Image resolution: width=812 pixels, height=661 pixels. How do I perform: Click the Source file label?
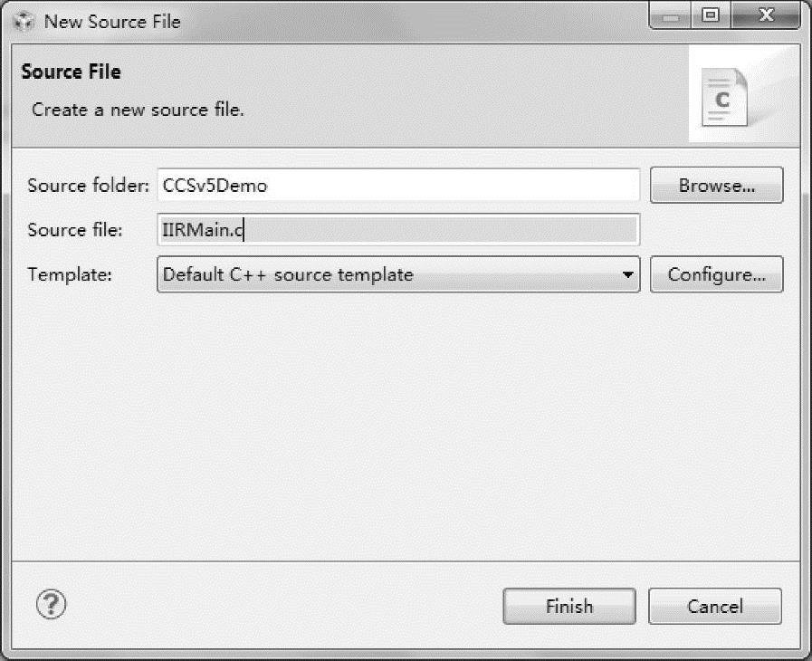(74, 230)
